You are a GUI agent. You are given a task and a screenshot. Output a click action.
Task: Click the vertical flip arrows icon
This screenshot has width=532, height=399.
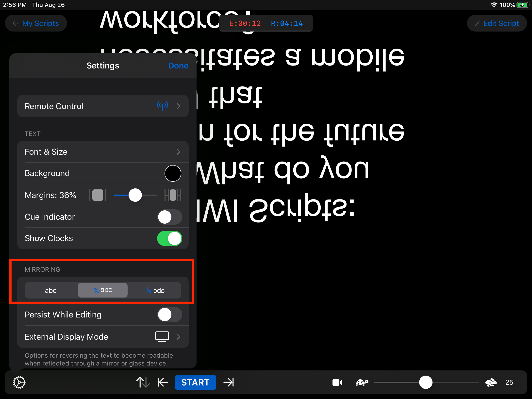[x=143, y=382]
